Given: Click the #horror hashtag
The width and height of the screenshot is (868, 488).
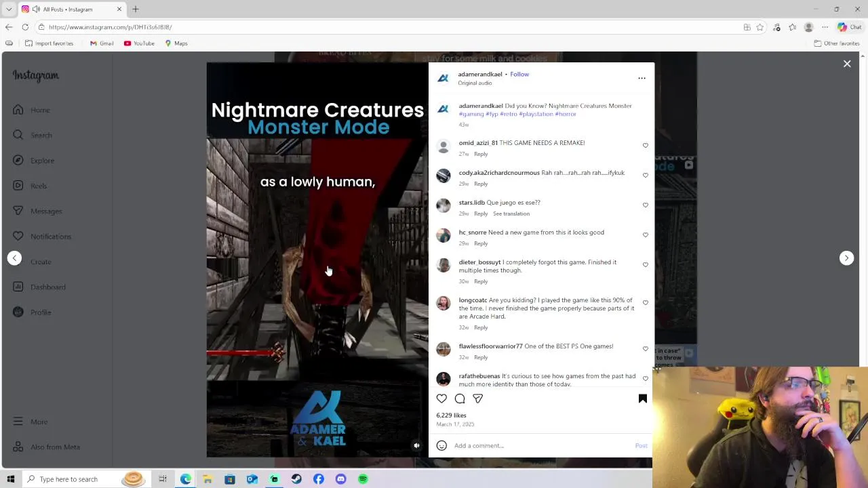Looking at the screenshot, I should 566,114.
